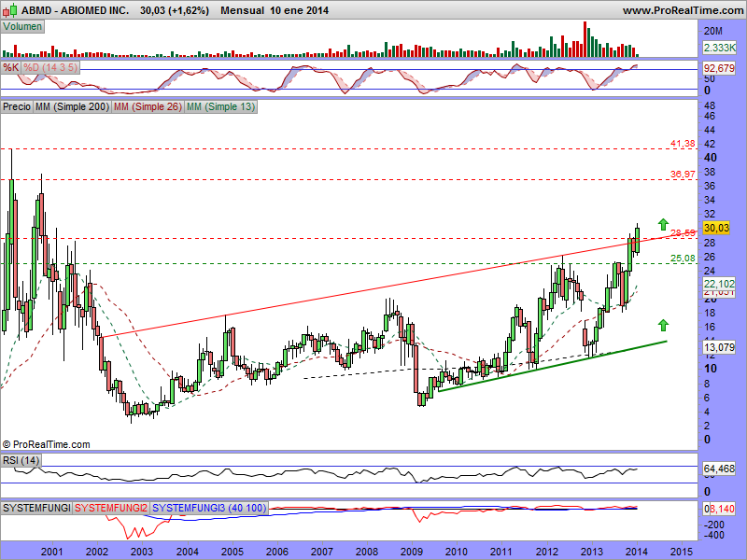Select 2015 on the time axis
The height and width of the screenshot is (560, 747).
682,552
